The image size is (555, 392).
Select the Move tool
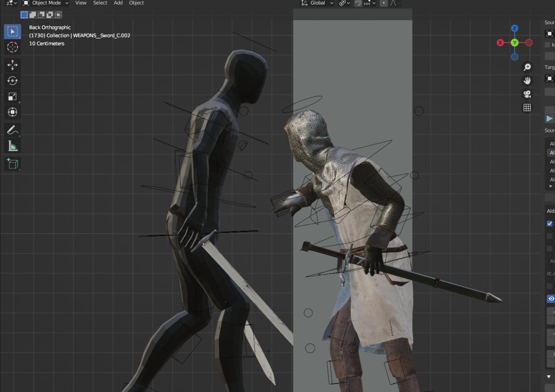pyautogui.click(x=12, y=65)
